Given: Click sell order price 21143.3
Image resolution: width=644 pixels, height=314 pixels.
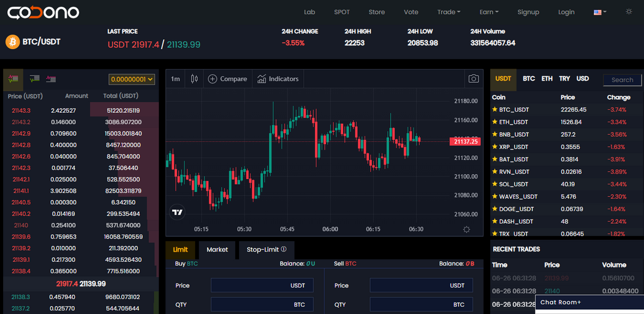Looking at the screenshot, I should [x=21, y=110].
